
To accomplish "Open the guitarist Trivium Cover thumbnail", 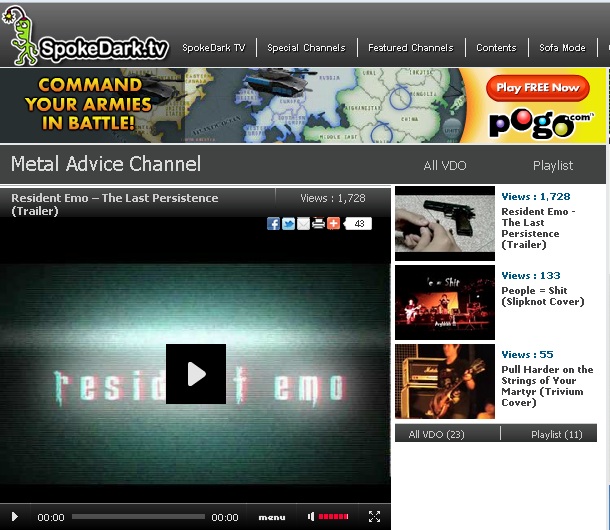I will click(445, 381).
